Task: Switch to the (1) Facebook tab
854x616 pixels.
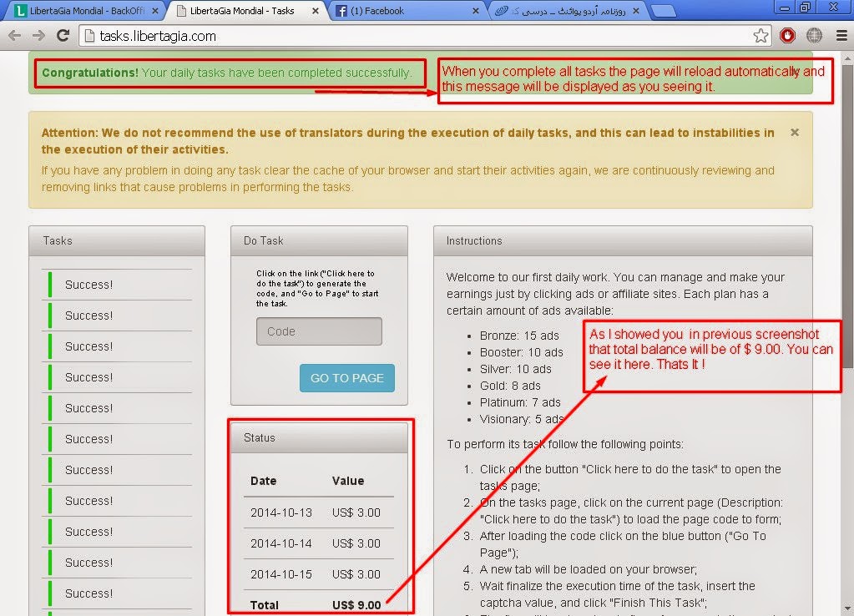Action: [x=406, y=11]
